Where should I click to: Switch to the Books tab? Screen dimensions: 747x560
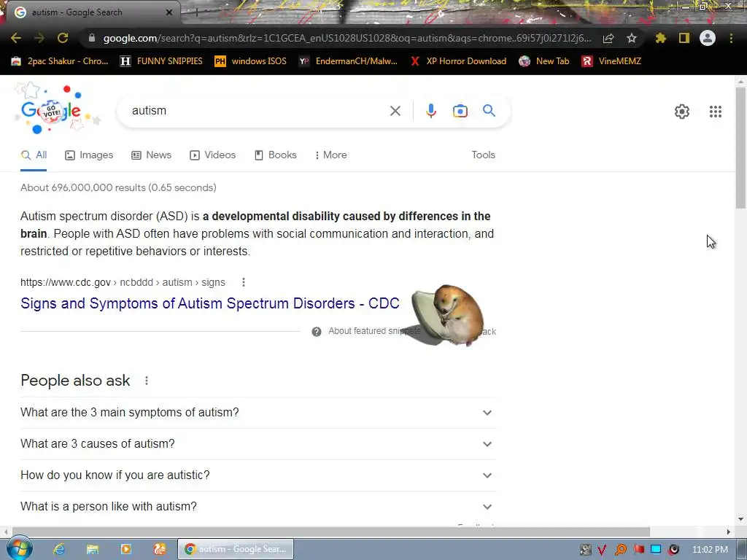pos(275,155)
